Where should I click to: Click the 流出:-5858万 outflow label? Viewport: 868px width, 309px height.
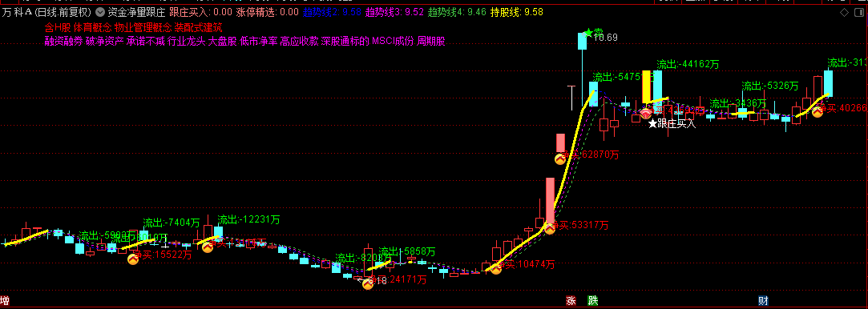click(407, 251)
